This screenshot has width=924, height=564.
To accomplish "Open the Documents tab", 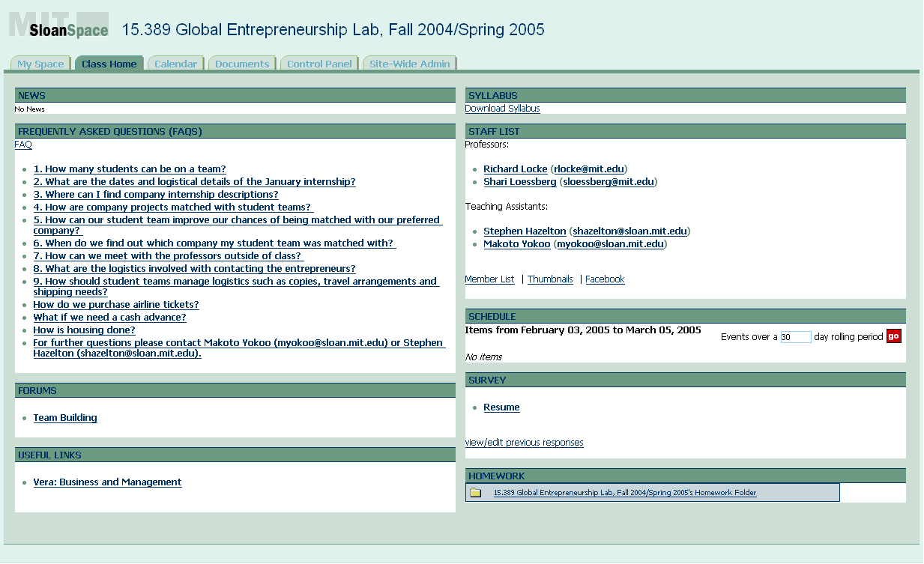I will (x=241, y=64).
